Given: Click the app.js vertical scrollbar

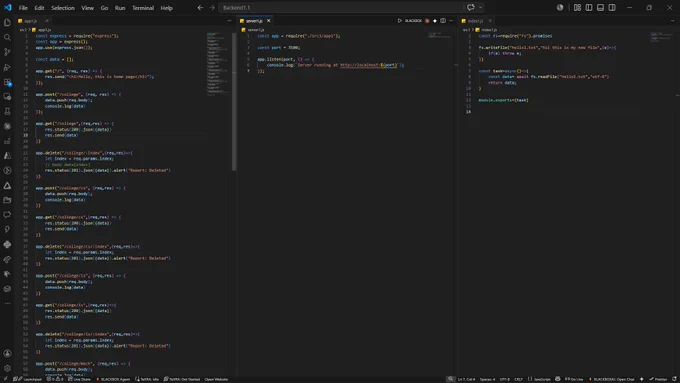Looking at the screenshot, I should coord(234,102).
